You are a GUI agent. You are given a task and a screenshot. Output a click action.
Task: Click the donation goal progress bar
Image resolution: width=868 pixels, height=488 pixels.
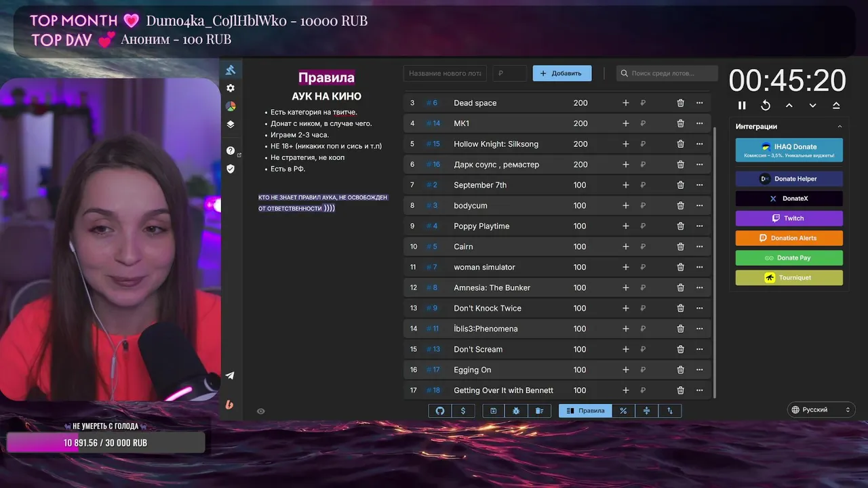click(x=106, y=443)
